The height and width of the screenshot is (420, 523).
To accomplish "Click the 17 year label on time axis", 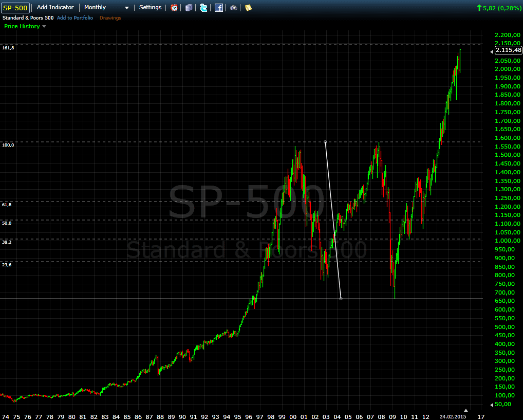I will click(x=481, y=417).
